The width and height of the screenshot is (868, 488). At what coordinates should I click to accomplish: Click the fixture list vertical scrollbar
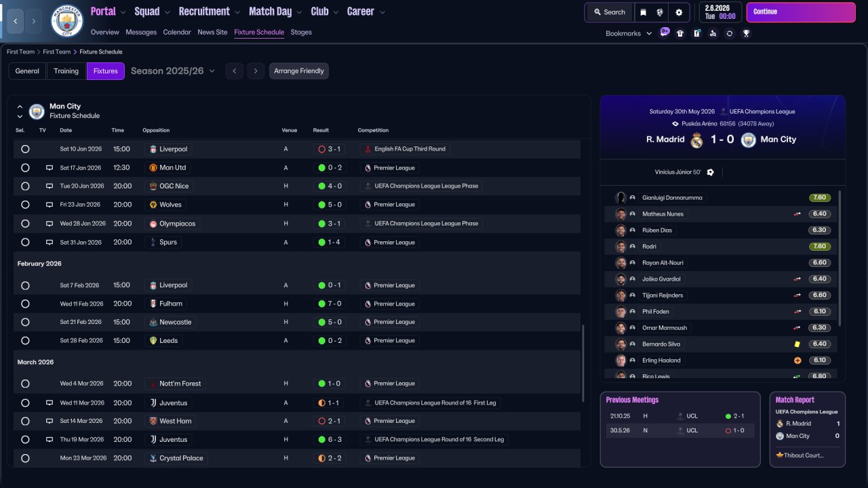(x=583, y=363)
